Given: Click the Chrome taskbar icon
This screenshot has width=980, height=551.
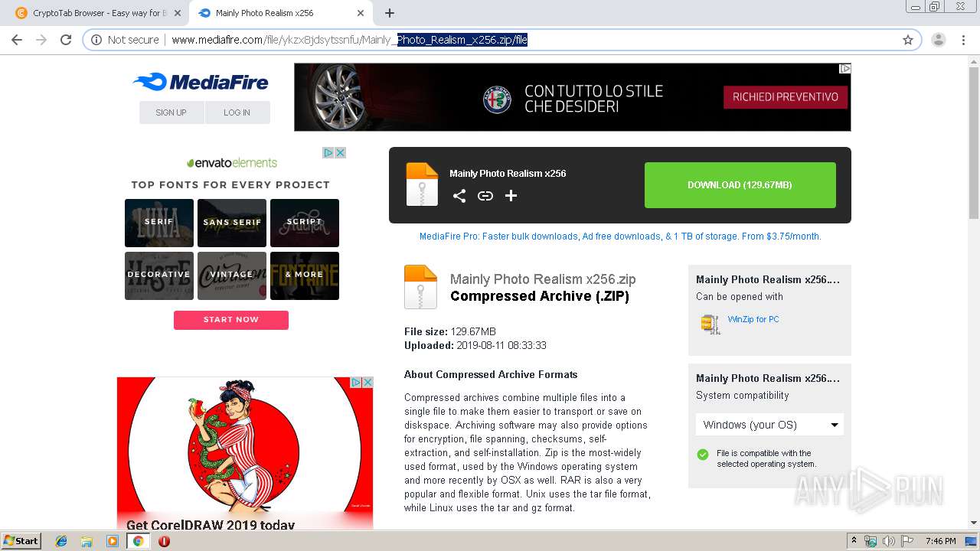Looking at the screenshot, I should (138, 541).
